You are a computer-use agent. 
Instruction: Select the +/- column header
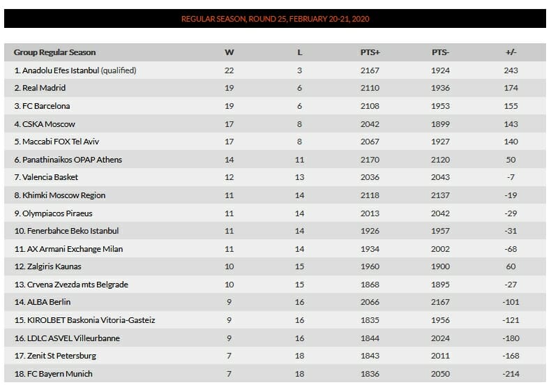(x=511, y=52)
